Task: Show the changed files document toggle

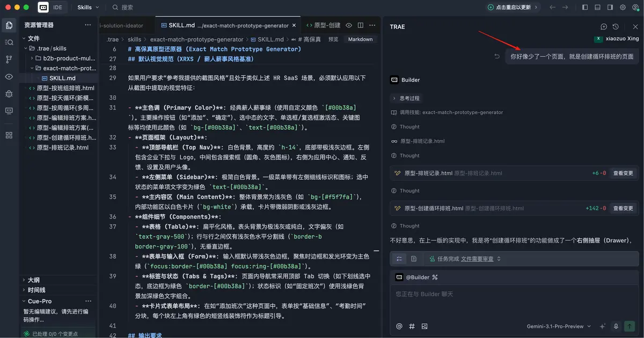Action: tap(414, 259)
